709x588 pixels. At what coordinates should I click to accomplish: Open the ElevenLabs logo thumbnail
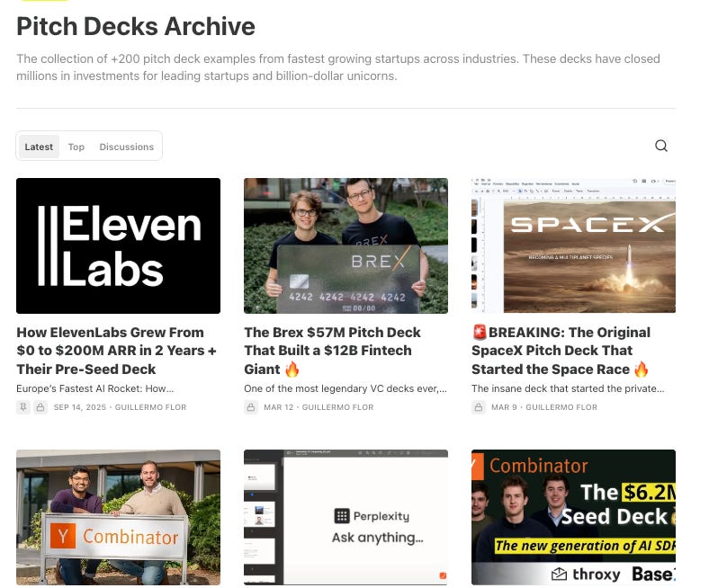[x=119, y=245]
